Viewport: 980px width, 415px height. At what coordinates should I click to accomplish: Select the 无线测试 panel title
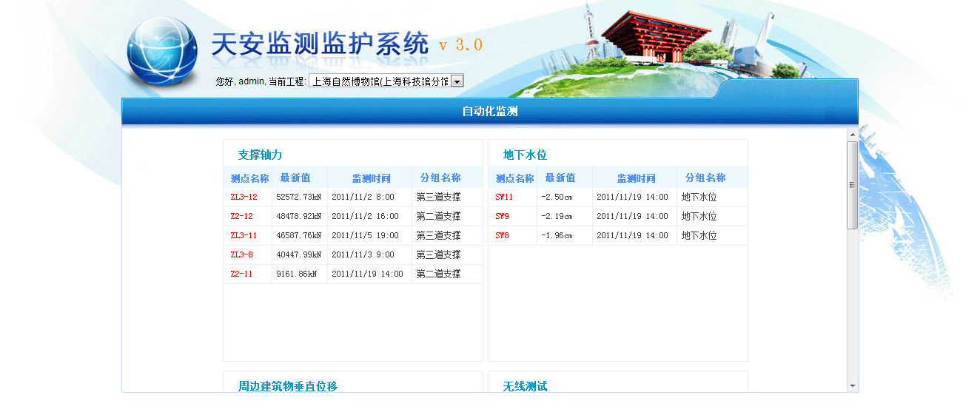[525, 386]
